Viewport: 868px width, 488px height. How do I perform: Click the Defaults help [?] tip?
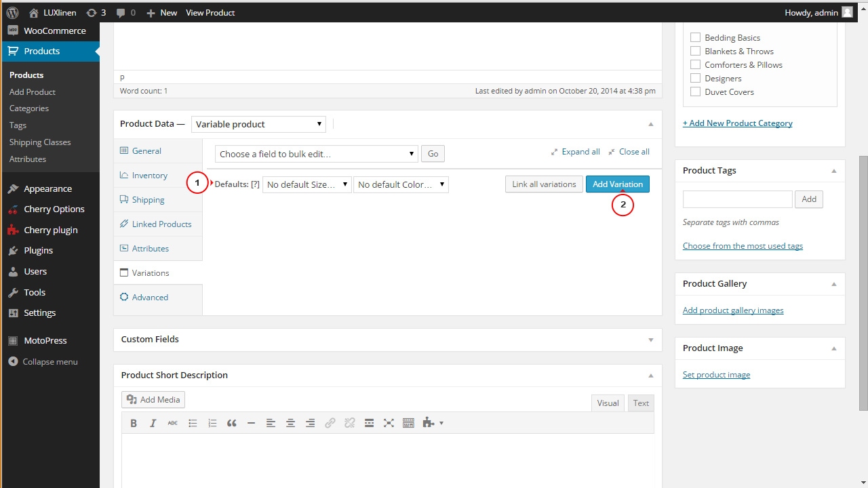(255, 184)
